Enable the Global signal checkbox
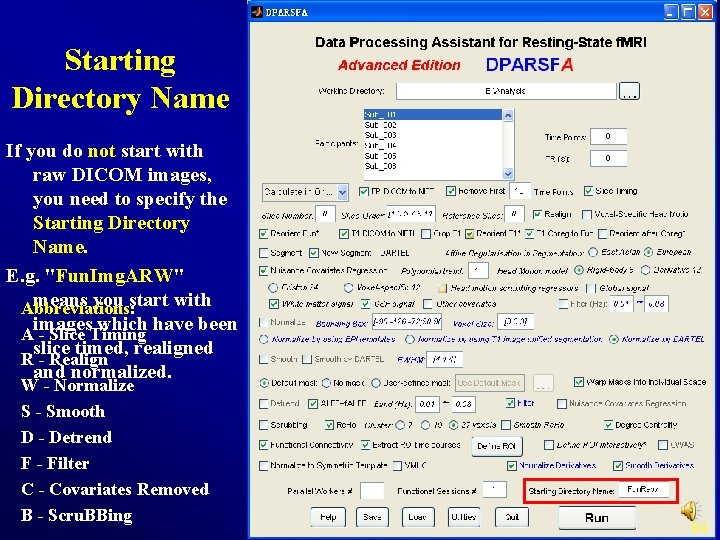The height and width of the screenshot is (540, 720). coord(591,288)
